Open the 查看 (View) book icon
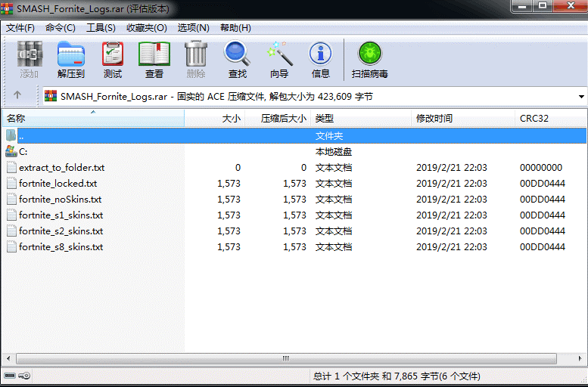 point(154,54)
